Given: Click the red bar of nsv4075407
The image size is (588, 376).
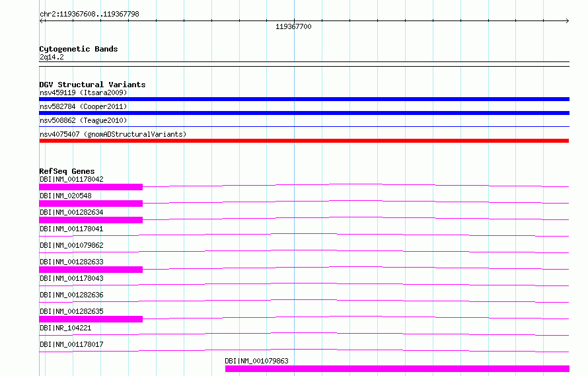Looking at the screenshot, I should point(304,141).
